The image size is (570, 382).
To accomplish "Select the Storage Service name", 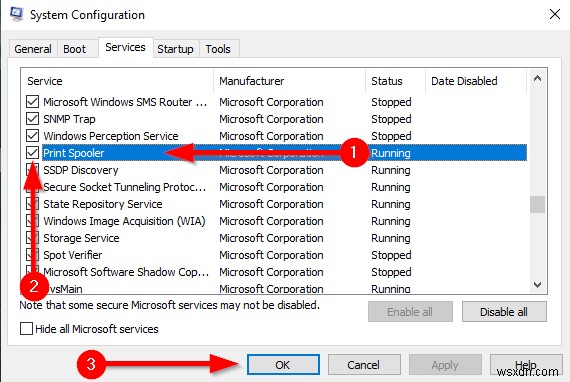I will coord(81,238).
